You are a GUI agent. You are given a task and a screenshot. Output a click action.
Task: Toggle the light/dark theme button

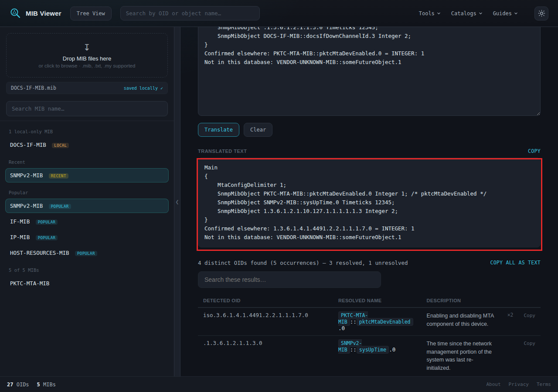[541, 14]
